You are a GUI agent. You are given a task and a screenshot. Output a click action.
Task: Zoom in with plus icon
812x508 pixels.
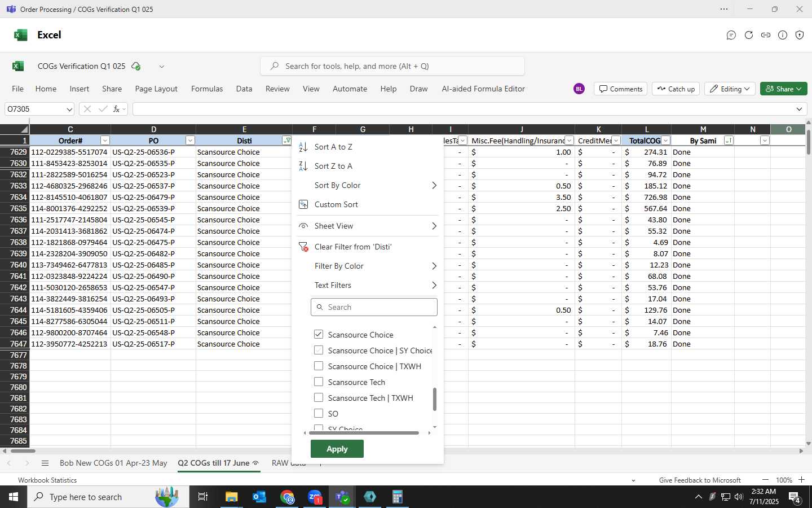click(801, 480)
